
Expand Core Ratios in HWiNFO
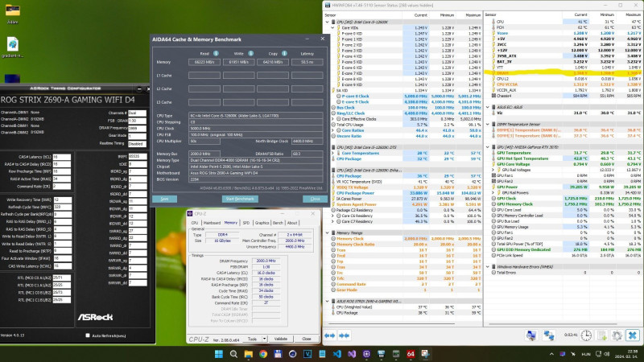pyautogui.click(x=333, y=130)
